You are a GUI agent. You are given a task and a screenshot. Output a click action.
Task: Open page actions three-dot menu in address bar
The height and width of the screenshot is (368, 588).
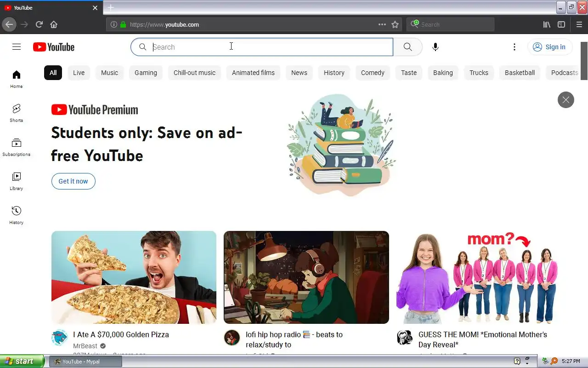click(x=382, y=24)
